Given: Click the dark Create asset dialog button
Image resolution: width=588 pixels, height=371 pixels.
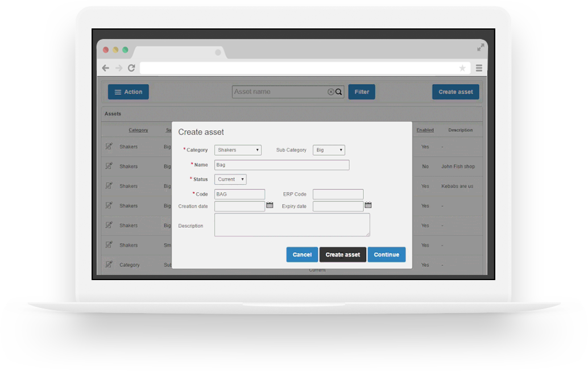Looking at the screenshot, I should 343,255.
